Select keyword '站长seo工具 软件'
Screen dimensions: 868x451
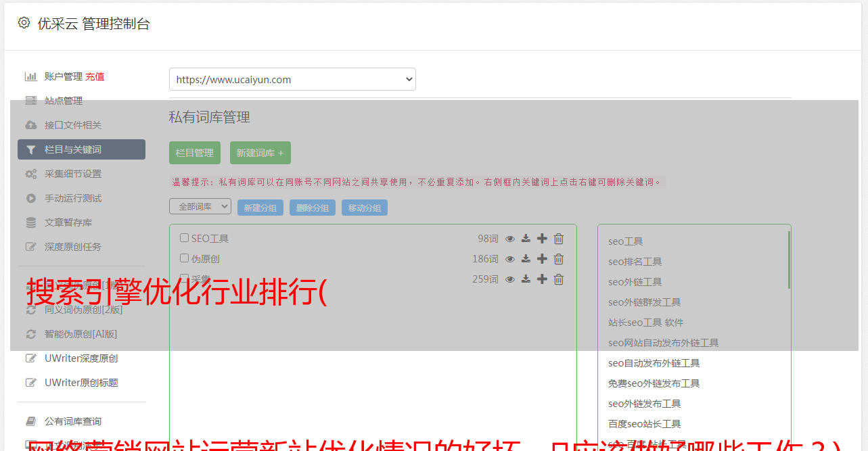pyautogui.click(x=646, y=323)
